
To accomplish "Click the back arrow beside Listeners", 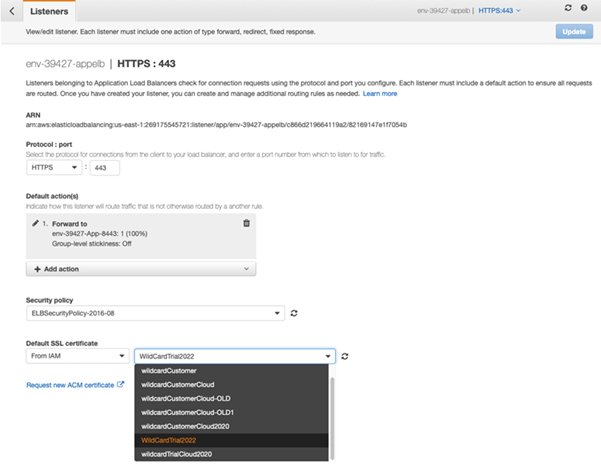I will point(12,9).
